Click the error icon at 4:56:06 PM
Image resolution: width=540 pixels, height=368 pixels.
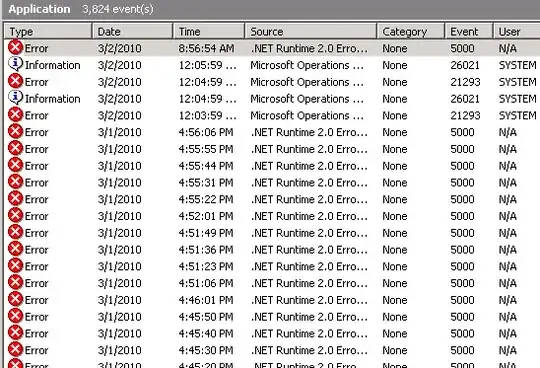(x=15, y=132)
